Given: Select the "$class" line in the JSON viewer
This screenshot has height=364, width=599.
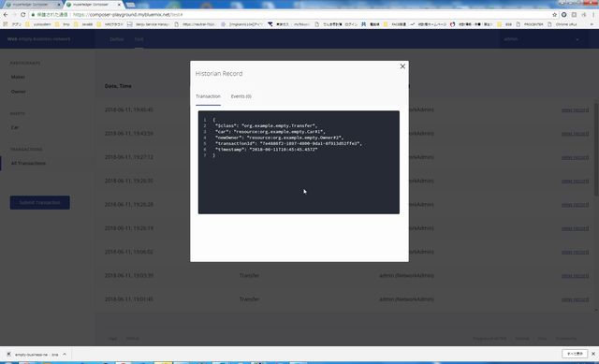Looking at the screenshot, I should point(266,125).
